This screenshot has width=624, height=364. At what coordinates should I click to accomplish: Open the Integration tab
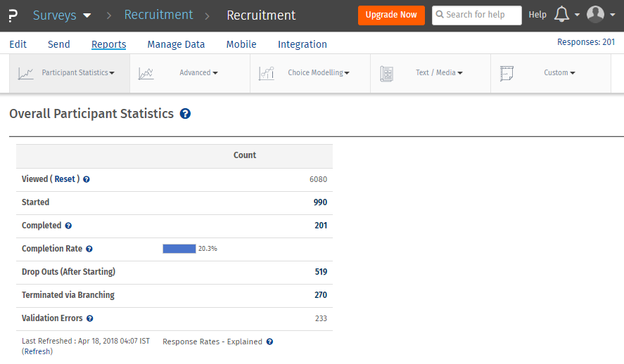tap(302, 44)
